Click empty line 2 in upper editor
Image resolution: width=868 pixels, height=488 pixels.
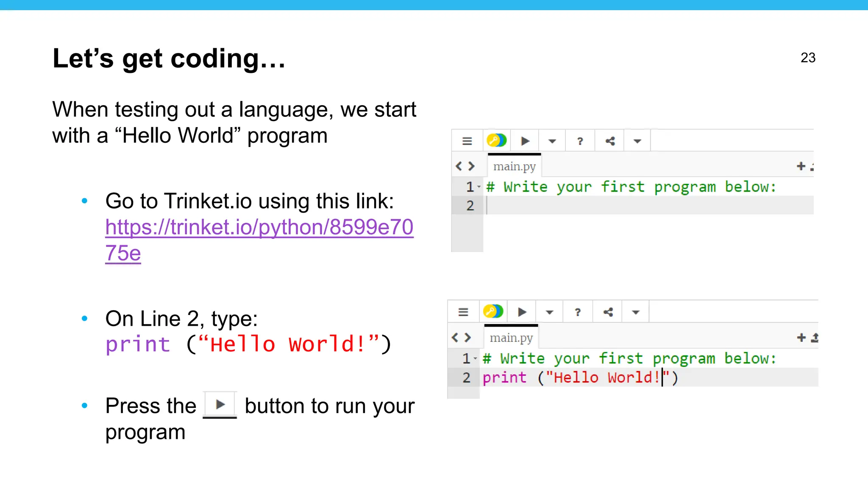click(x=636, y=205)
